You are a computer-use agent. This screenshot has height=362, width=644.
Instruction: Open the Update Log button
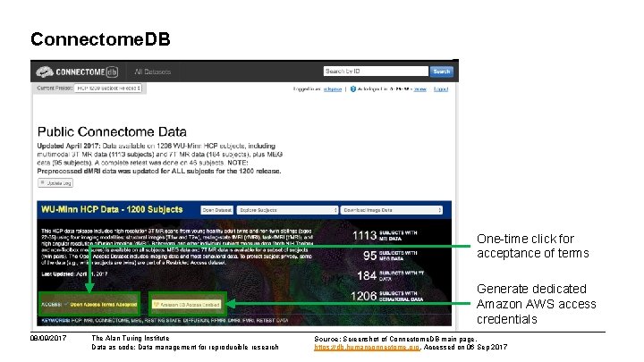point(55,183)
